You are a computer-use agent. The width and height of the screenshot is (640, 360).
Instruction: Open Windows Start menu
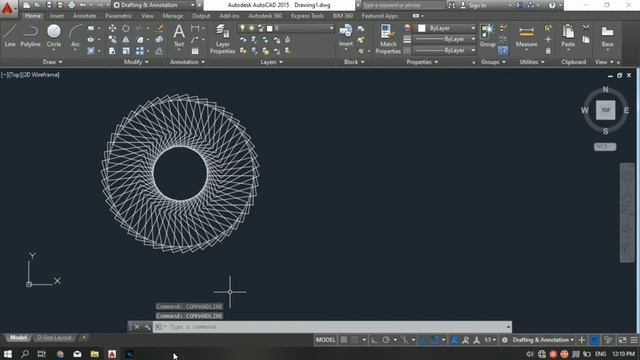tap(7, 354)
